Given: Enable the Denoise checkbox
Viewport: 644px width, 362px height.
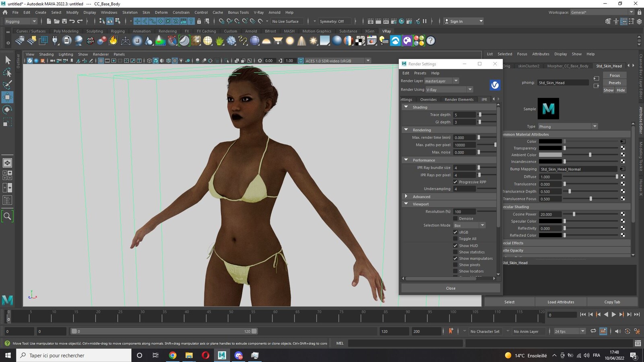Looking at the screenshot, I should [x=456, y=218].
